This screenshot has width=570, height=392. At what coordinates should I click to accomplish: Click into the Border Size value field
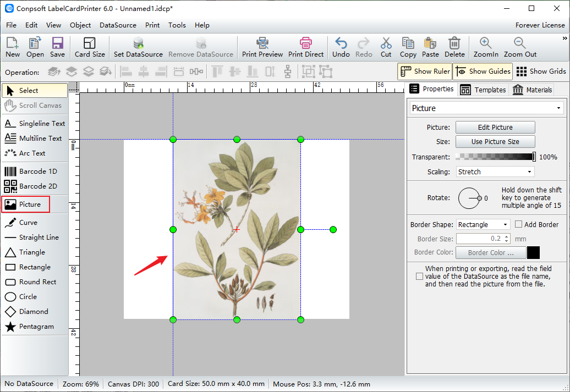point(479,239)
